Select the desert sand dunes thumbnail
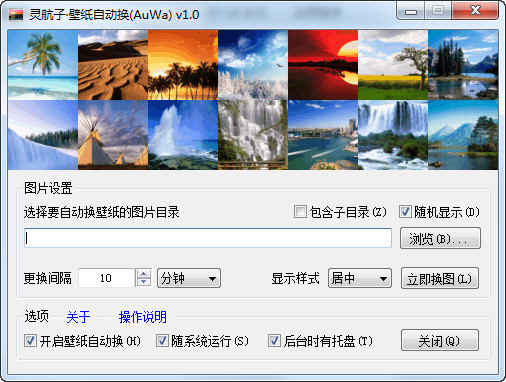The height and width of the screenshot is (382, 506). pyautogui.click(x=113, y=65)
